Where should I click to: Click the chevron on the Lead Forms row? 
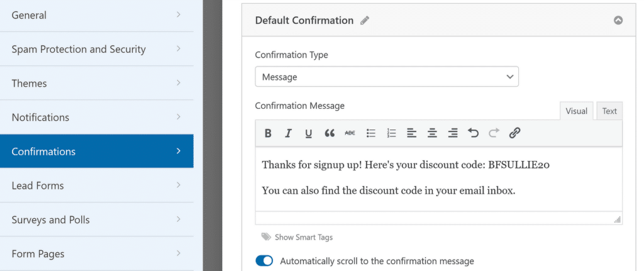pos(178,185)
